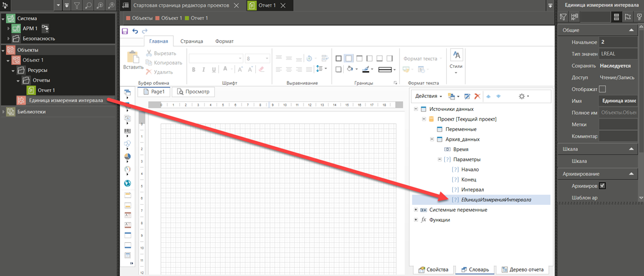This screenshot has height=276, width=644.
Task: Click the Save icon in quick access toolbar
Action: [x=125, y=32]
